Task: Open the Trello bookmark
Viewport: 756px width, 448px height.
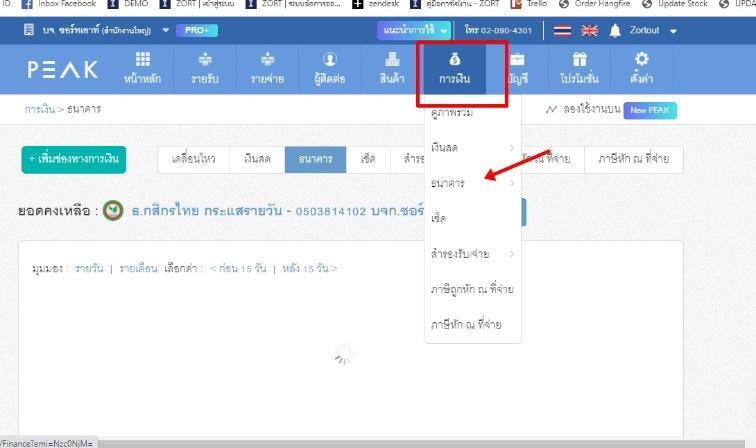Action: point(528,4)
